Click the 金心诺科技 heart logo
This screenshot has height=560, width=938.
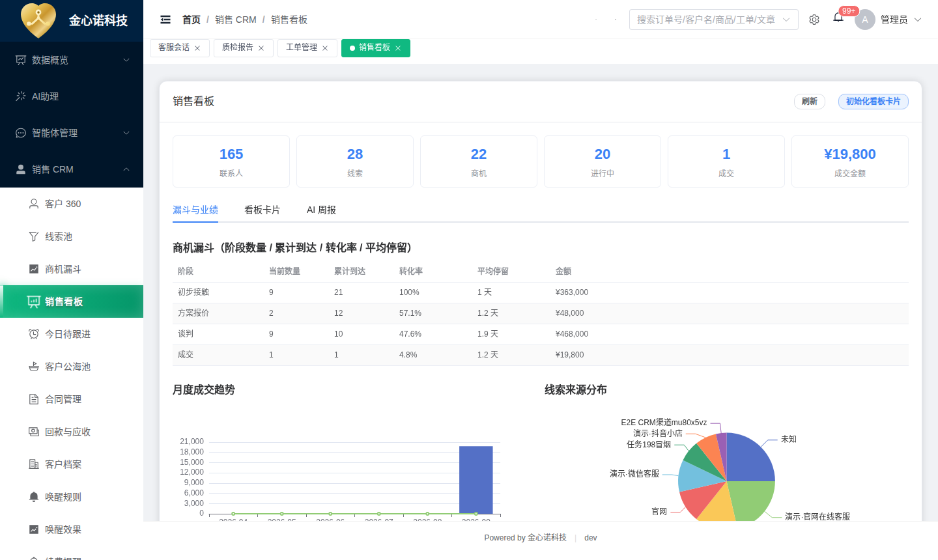(38, 20)
